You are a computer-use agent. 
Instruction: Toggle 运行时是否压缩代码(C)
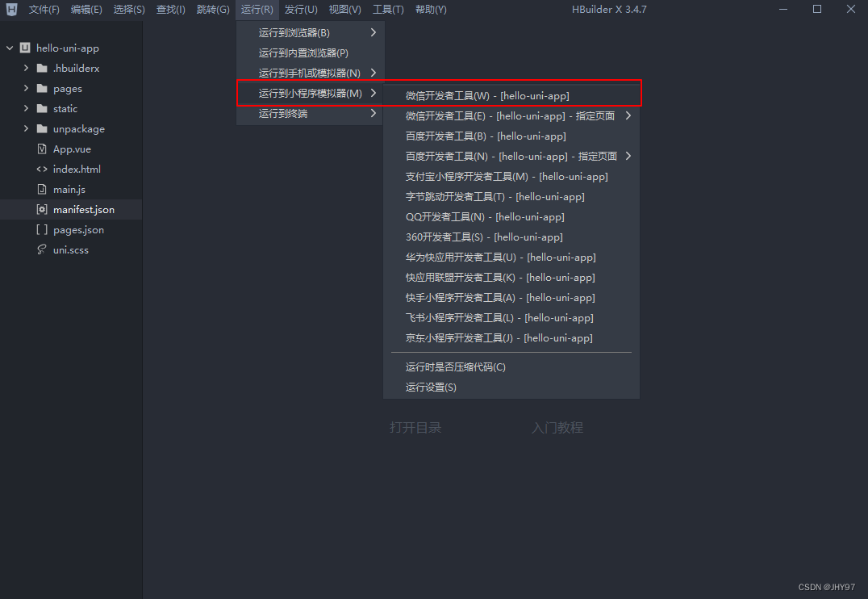point(511,367)
